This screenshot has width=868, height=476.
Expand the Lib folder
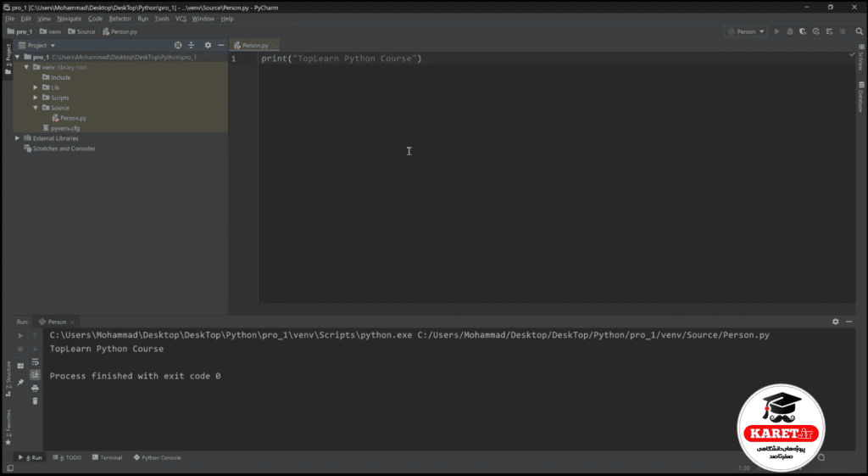pos(36,87)
